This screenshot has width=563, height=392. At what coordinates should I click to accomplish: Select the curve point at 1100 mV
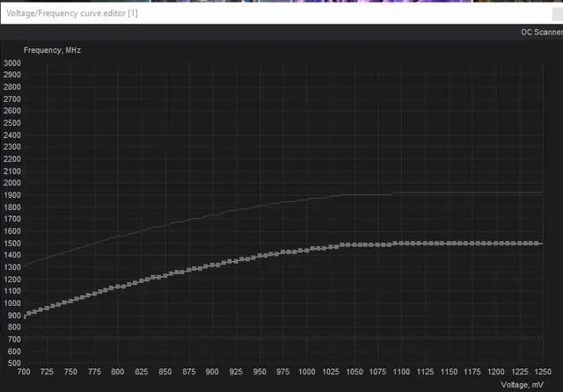click(x=401, y=243)
